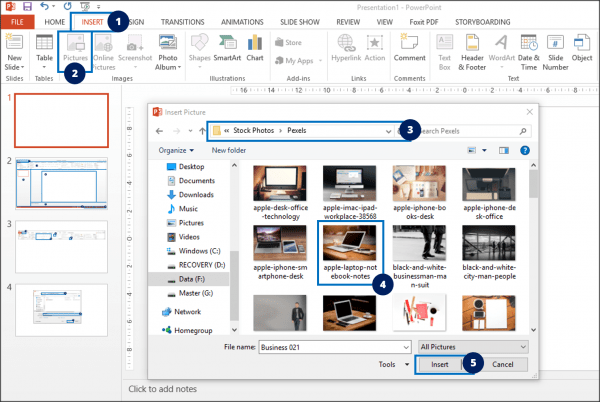Open the FILE tab

coord(18,20)
